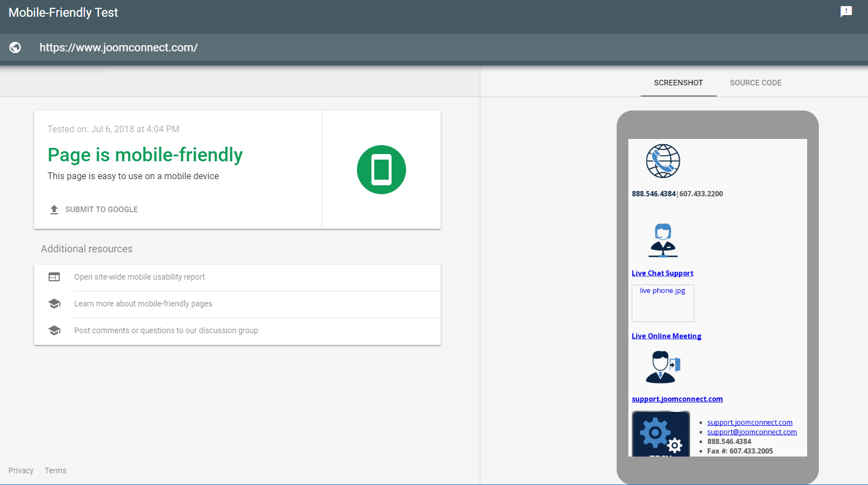868x485 pixels.
Task: Click the 'Additional resources' heading
Action: click(87, 249)
